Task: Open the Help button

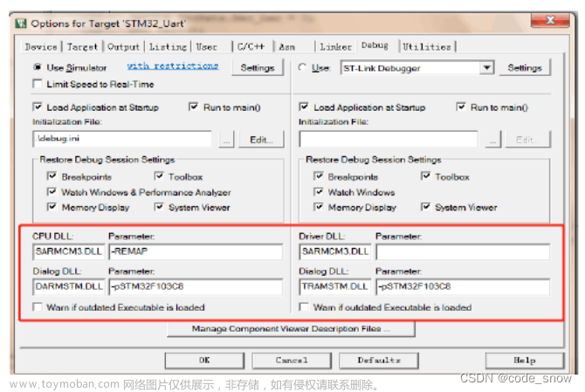Action: [x=525, y=361]
